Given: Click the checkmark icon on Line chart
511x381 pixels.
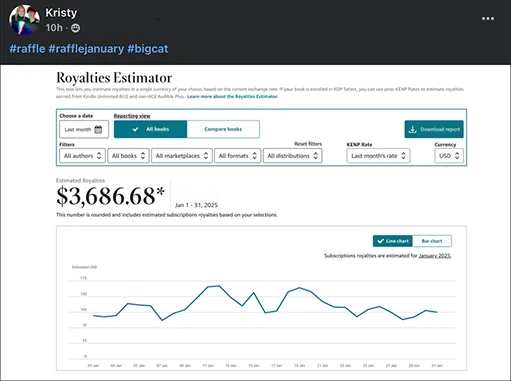Looking at the screenshot, I should pos(380,241).
